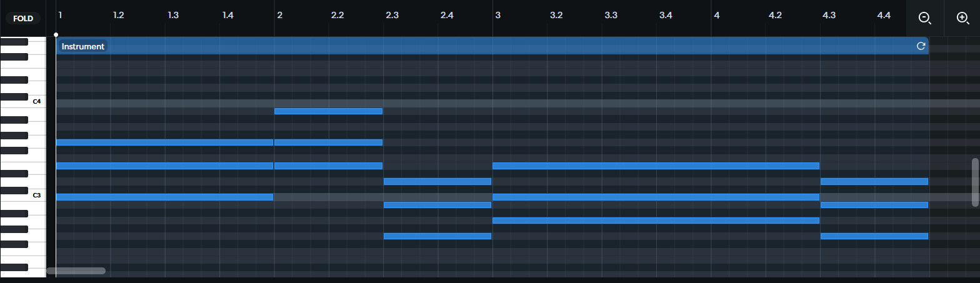Jump to timeline marker 3.2
Image resolution: width=980 pixels, height=283 pixels.
pyautogui.click(x=556, y=14)
